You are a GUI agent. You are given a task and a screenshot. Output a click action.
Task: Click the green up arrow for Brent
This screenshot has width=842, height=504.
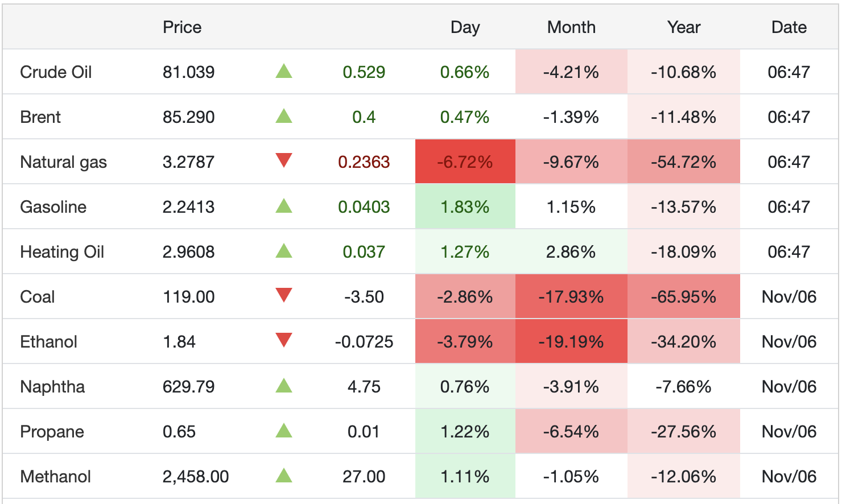[284, 116]
